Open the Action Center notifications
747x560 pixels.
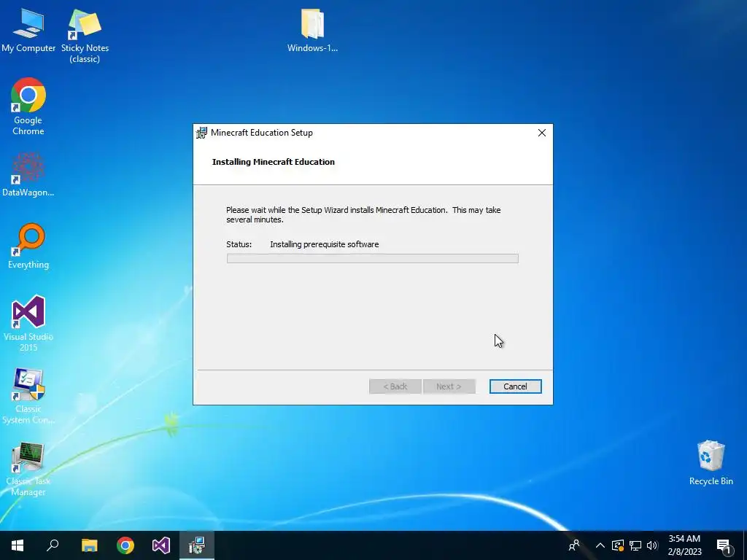click(x=724, y=545)
